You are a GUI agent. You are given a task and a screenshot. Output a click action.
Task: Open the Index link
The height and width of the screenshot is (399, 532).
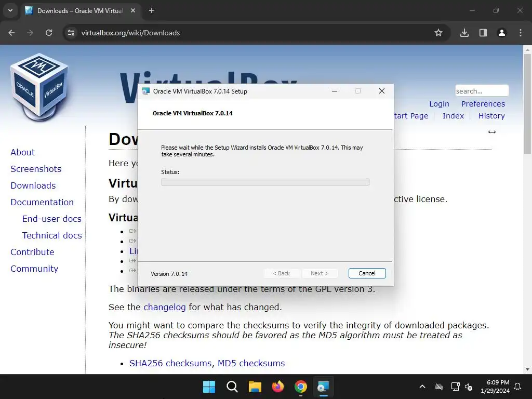453,116
